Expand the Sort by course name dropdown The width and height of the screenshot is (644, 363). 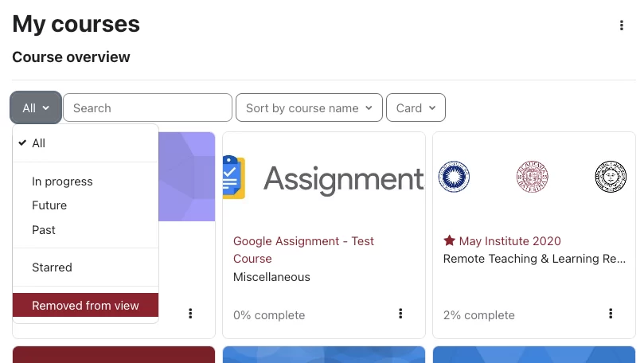(x=309, y=108)
